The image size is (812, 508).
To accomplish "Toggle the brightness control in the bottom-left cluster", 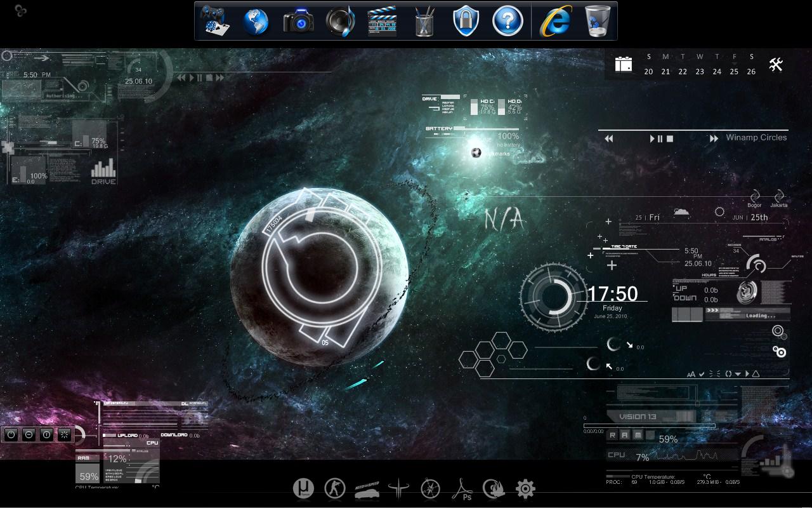I will 63,434.
